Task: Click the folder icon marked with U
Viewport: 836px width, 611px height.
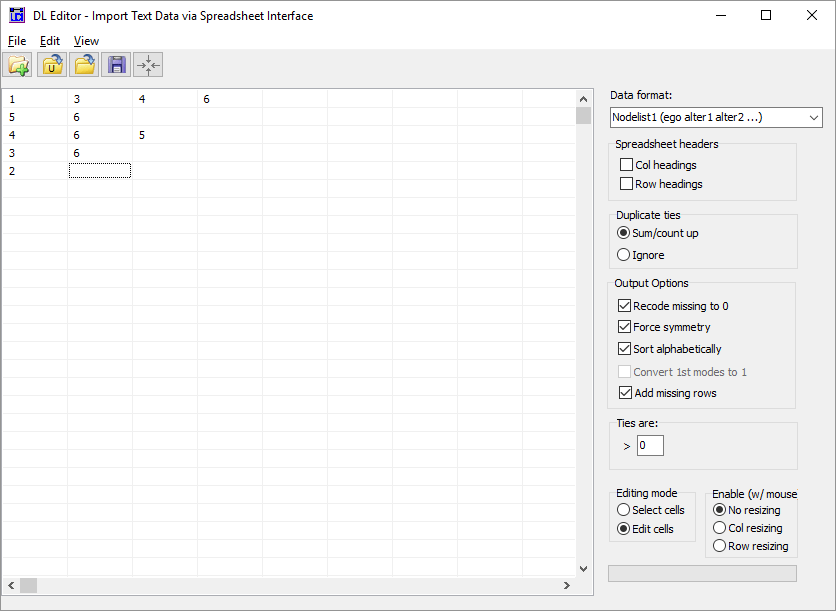Action: click(x=51, y=66)
